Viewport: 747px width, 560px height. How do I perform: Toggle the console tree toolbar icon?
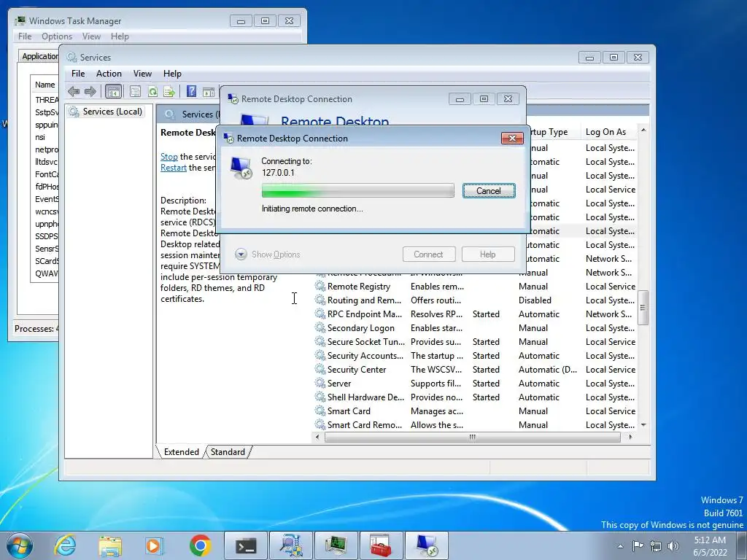[x=113, y=91]
